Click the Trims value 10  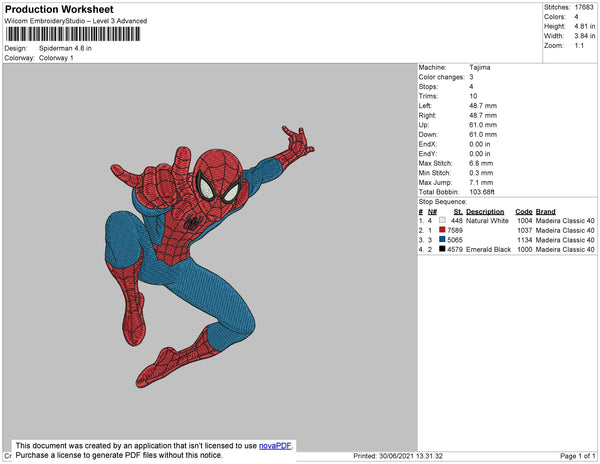pyautogui.click(x=473, y=96)
